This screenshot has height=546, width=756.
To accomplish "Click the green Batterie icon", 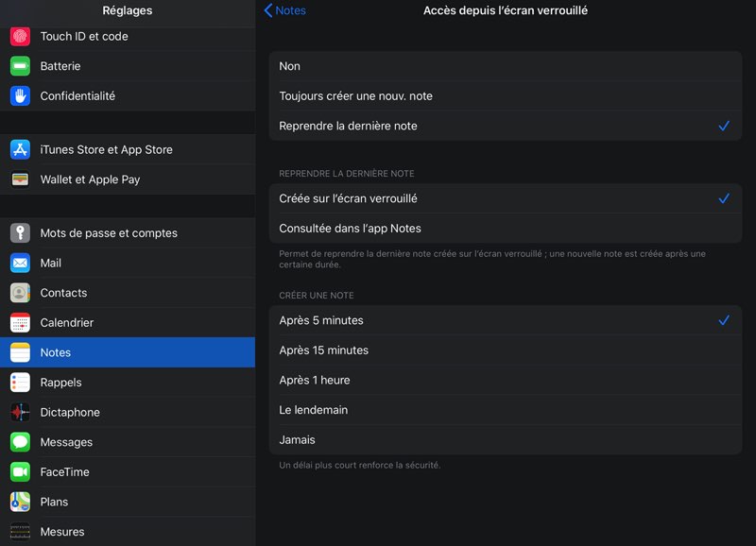I will click(20, 66).
